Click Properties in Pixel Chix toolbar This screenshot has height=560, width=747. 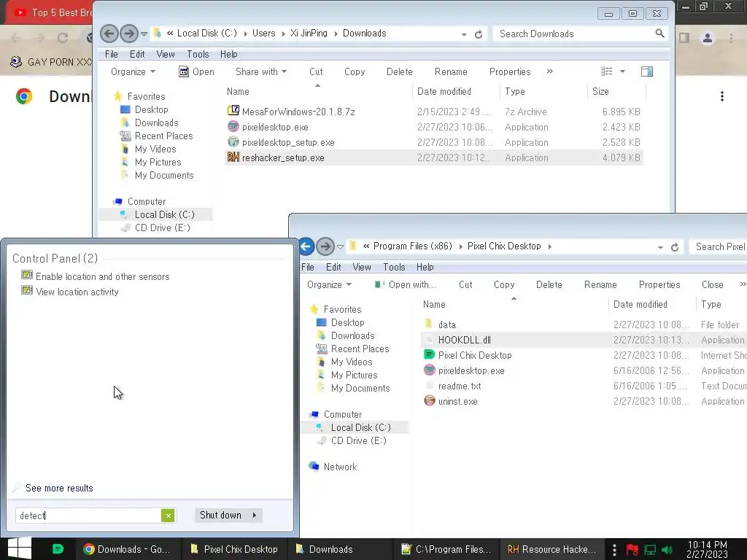tap(659, 284)
